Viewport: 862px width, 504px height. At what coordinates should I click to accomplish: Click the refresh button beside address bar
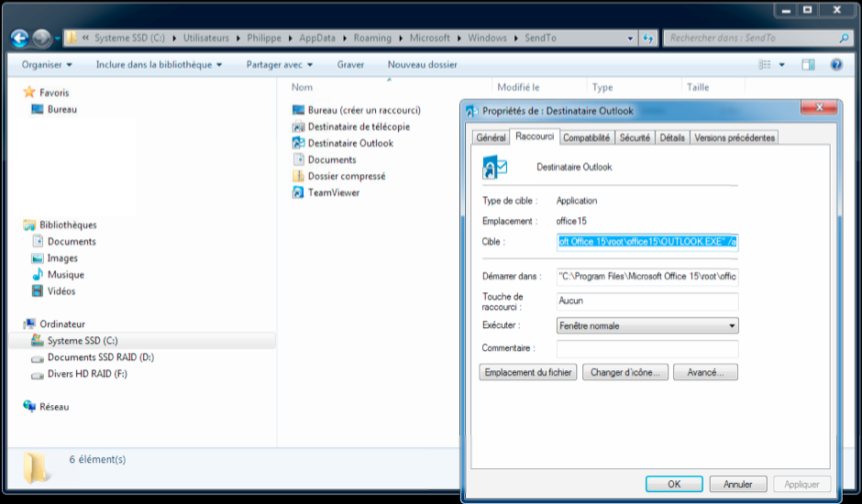tap(648, 38)
